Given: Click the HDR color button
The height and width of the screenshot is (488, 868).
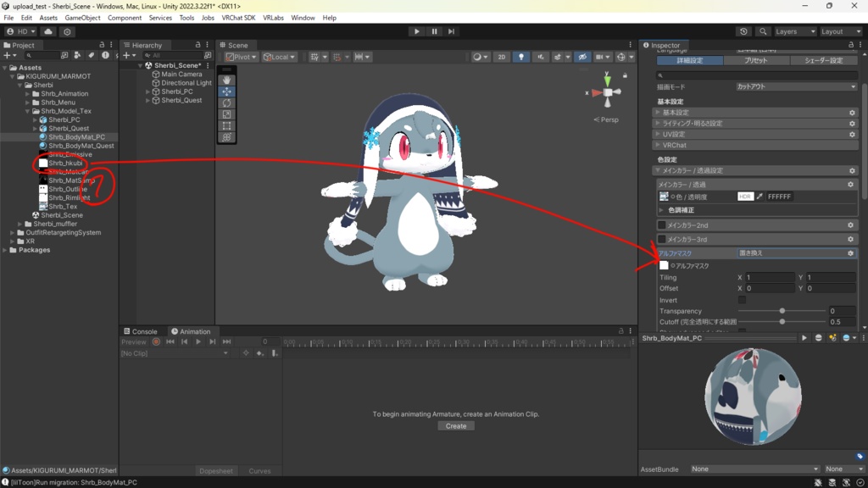Looking at the screenshot, I should (745, 197).
